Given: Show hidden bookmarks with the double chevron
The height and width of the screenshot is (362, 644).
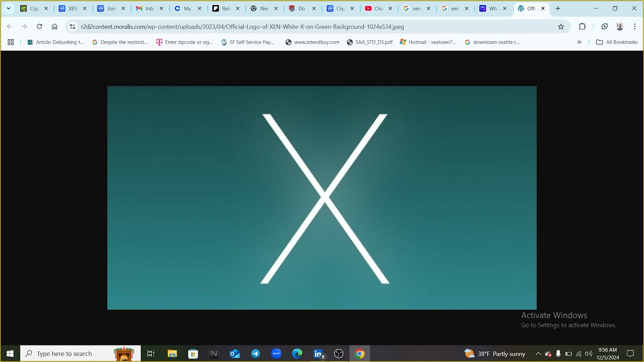Looking at the screenshot, I should 579,42.
